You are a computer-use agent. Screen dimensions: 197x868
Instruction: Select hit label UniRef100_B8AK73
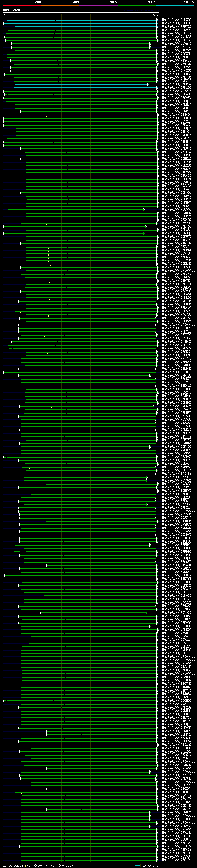pyautogui.click(x=177, y=379)
